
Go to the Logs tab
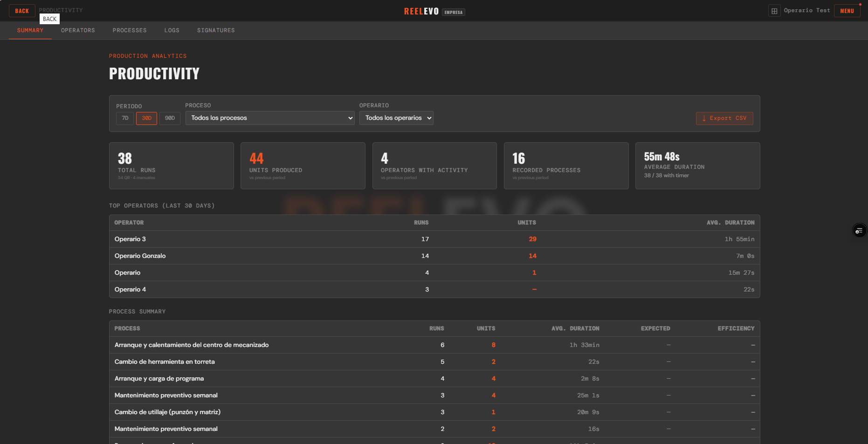pyautogui.click(x=172, y=30)
